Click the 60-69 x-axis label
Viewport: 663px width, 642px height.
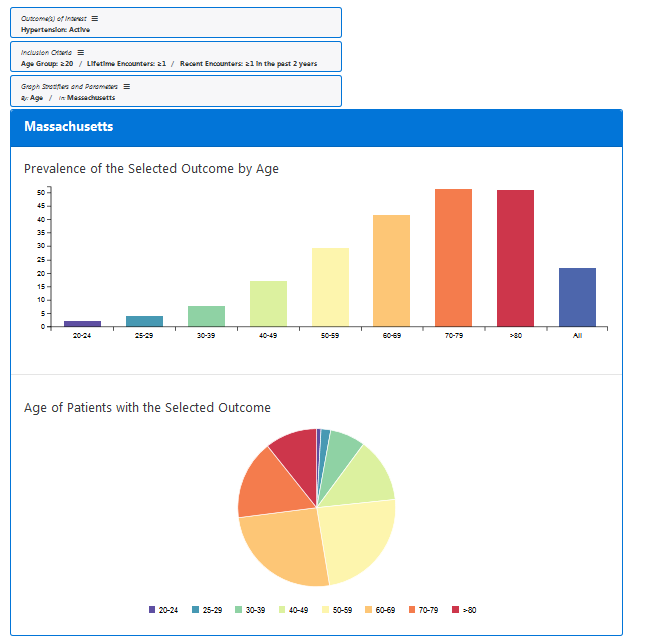click(x=392, y=335)
